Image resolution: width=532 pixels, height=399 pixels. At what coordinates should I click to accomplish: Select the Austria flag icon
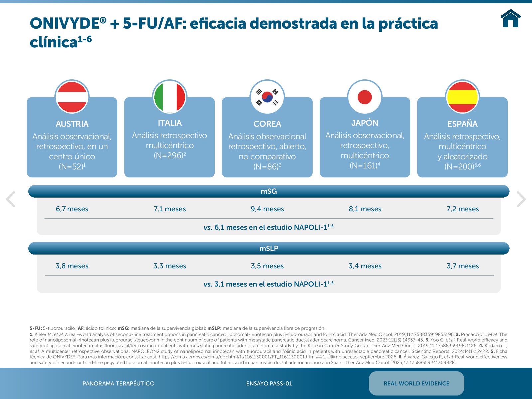(72, 97)
